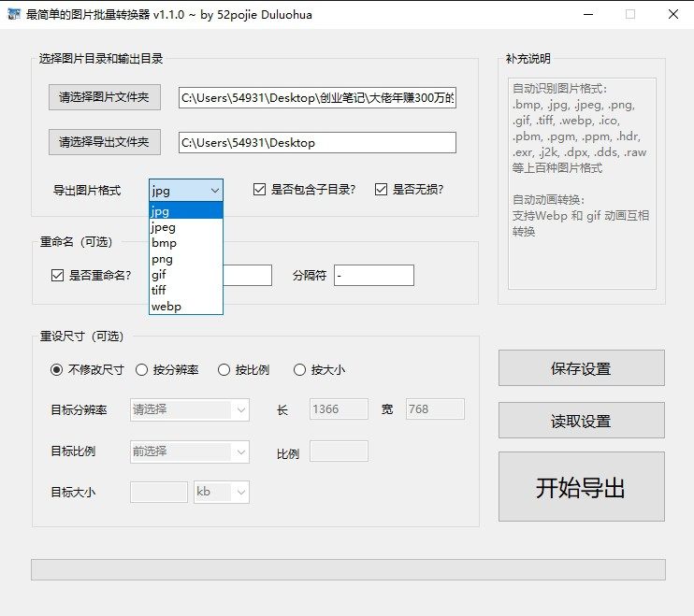Choose png in the format list
Screen dimensions: 694x616
pyautogui.click(x=186, y=259)
